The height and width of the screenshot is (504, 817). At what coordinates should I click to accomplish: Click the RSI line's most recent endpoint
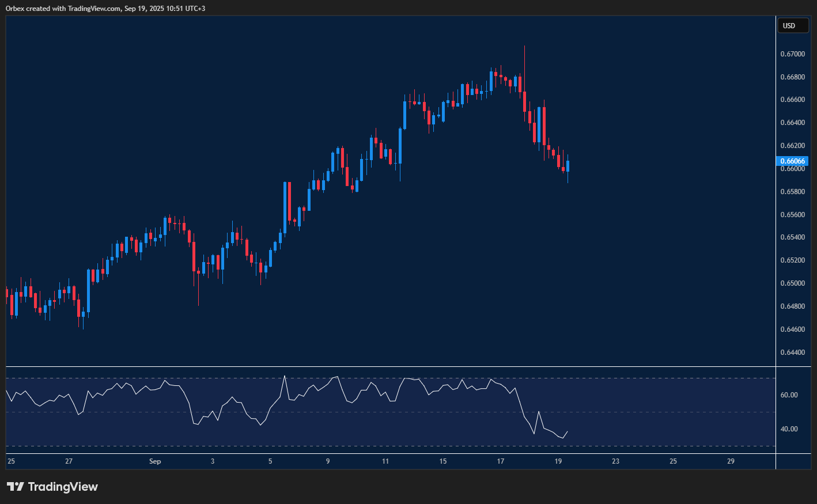pyautogui.click(x=568, y=431)
